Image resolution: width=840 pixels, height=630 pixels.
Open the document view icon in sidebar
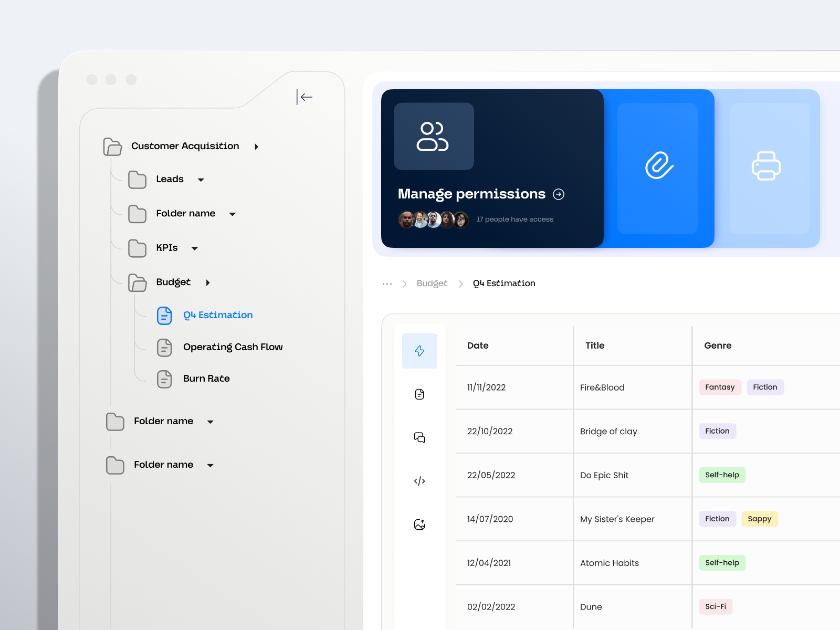coord(419,394)
